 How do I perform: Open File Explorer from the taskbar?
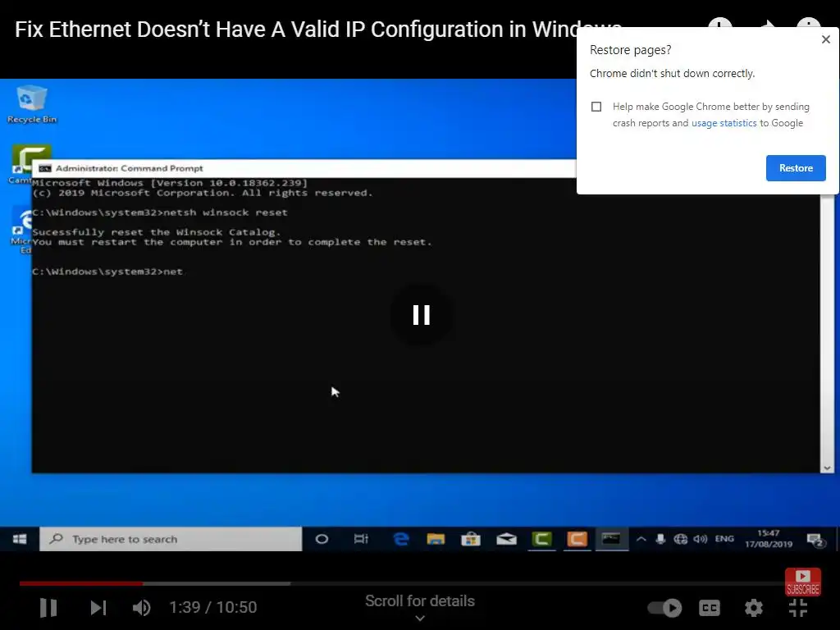tap(436, 539)
